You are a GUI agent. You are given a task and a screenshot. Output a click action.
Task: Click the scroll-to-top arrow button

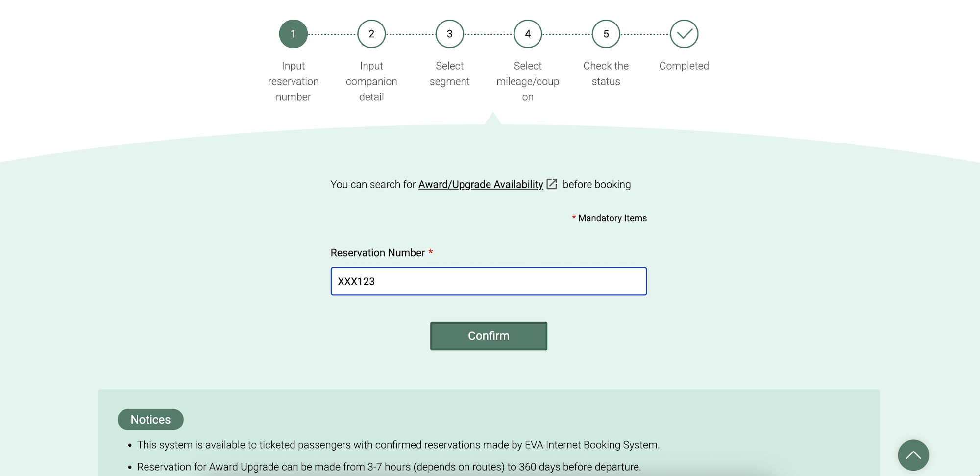[x=913, y=455]
